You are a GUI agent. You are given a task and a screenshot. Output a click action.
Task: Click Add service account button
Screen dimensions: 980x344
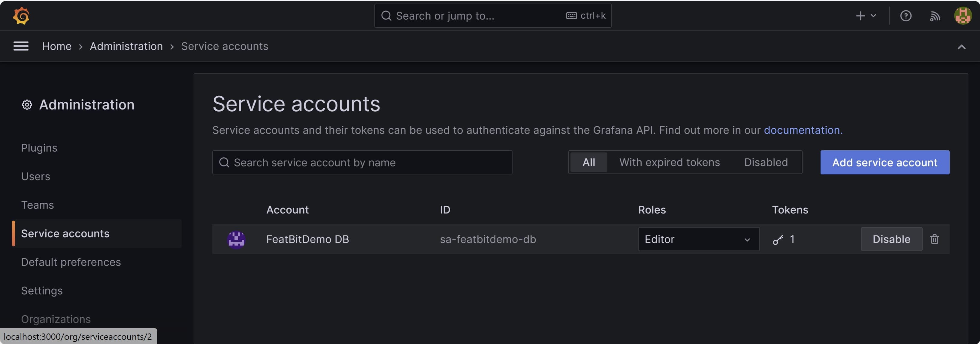click(x=884, y=162)
